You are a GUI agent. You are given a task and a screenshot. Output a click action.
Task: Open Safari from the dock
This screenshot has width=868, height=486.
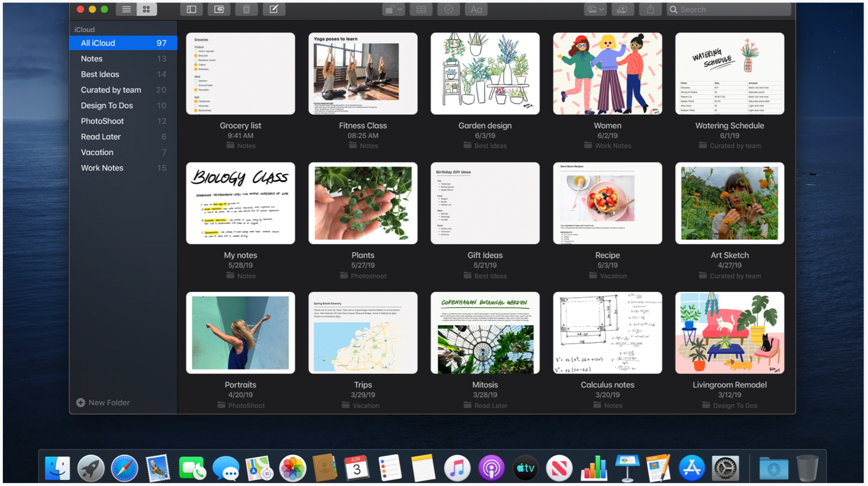[x=124, y=468]
